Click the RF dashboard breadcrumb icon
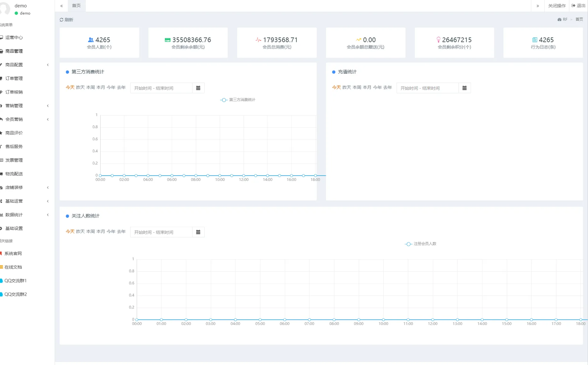Image resolution: width=588 pixels, height=365 pixels. 559,19
